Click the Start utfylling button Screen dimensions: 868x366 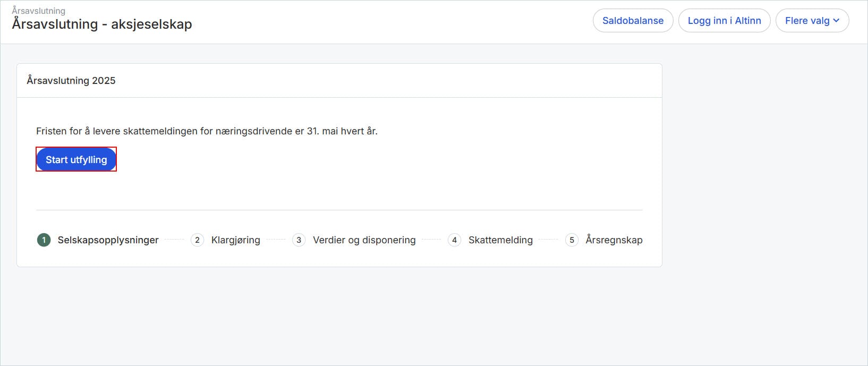click(76, 159)
